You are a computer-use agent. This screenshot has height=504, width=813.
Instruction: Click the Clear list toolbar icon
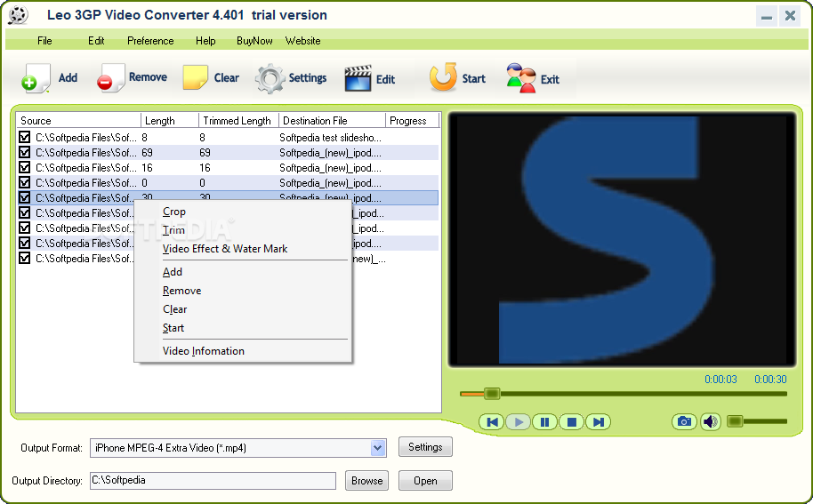click(x=195, y=77)
